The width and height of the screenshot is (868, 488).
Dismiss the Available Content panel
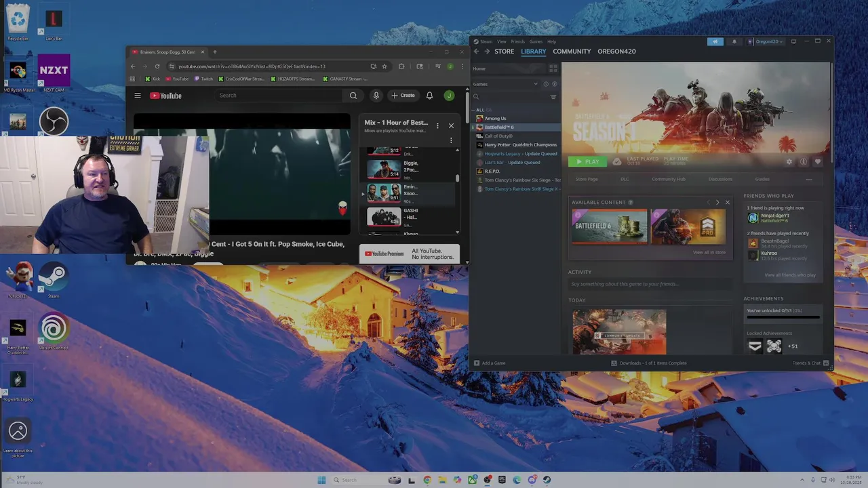(x=728, y=203)
